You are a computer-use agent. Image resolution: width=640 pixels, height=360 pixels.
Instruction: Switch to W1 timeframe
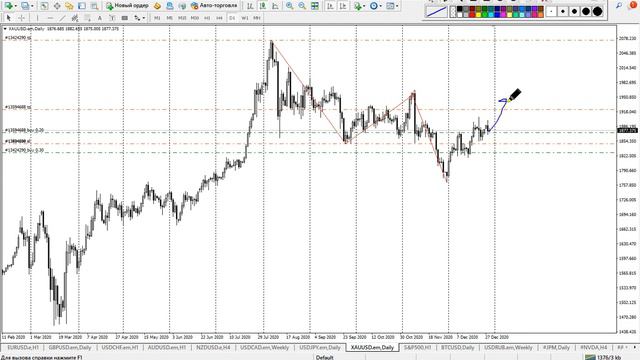coord(244,18)
